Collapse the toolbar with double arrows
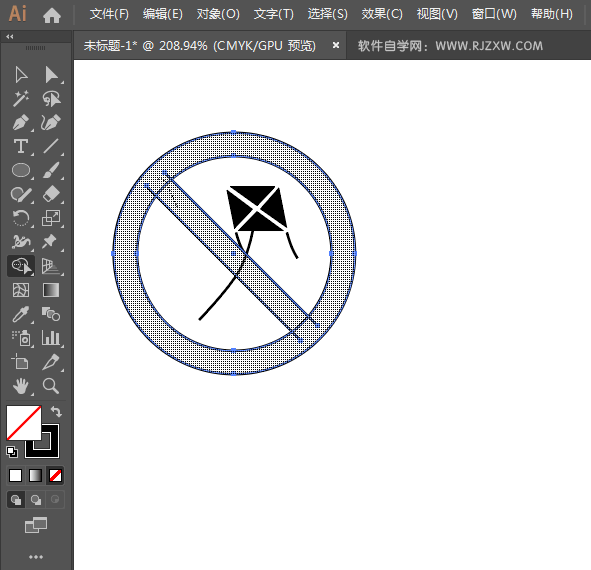Viewport: 591px width, 570px height. 10,37
